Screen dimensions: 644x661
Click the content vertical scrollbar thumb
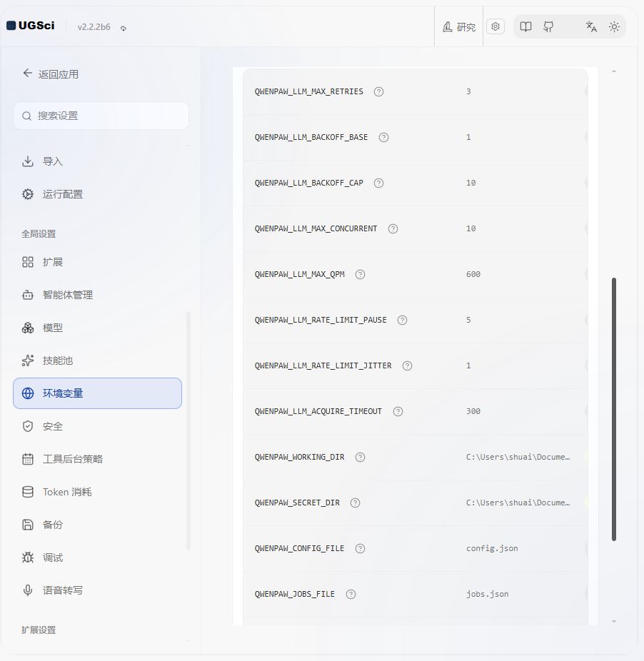(x=614, y=409)
